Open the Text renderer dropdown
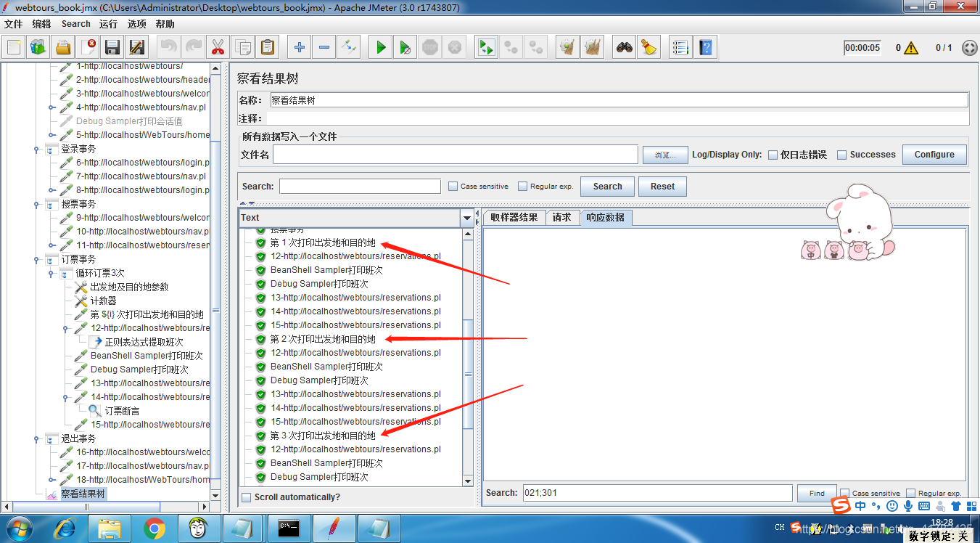The image size is (980, 543). pos(467,218)
